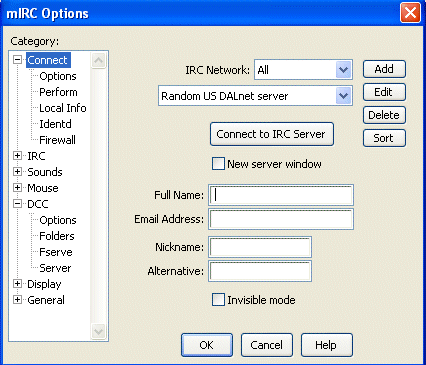This screenshot has height=365, width=426.
Task: Select the Mouse category label
Action: click(x=43, y=188)
